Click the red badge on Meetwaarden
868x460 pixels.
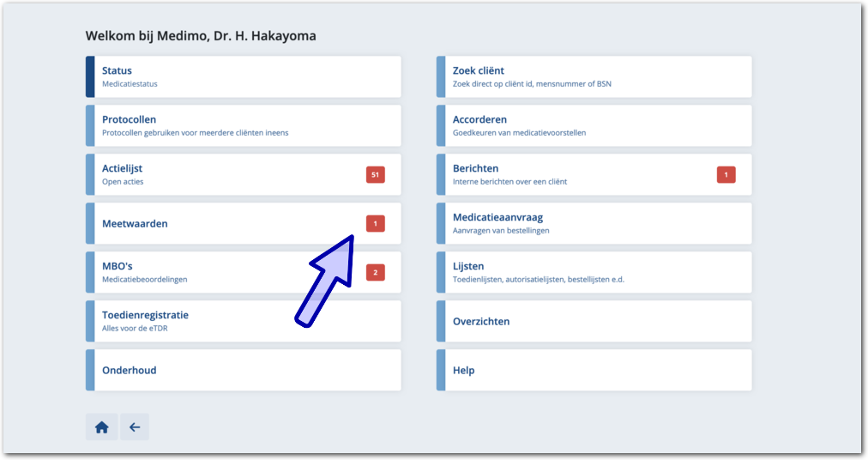click(x=375, y=223)
